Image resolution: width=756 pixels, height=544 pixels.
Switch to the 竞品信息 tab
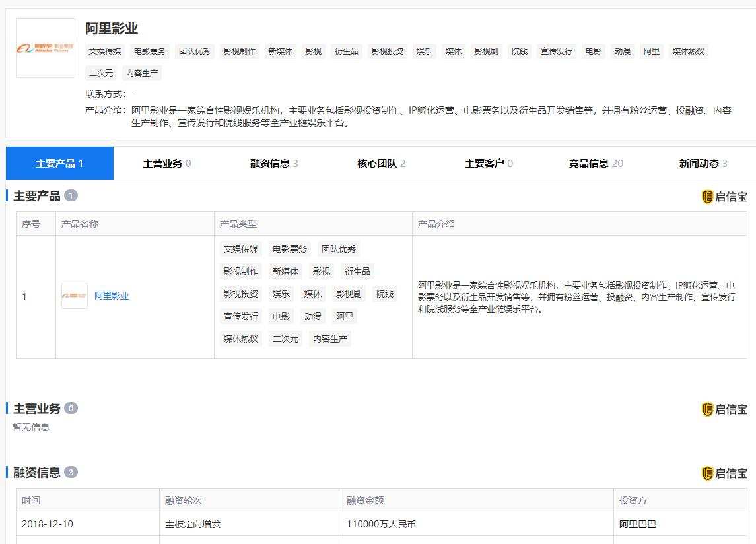pos(591,163)
